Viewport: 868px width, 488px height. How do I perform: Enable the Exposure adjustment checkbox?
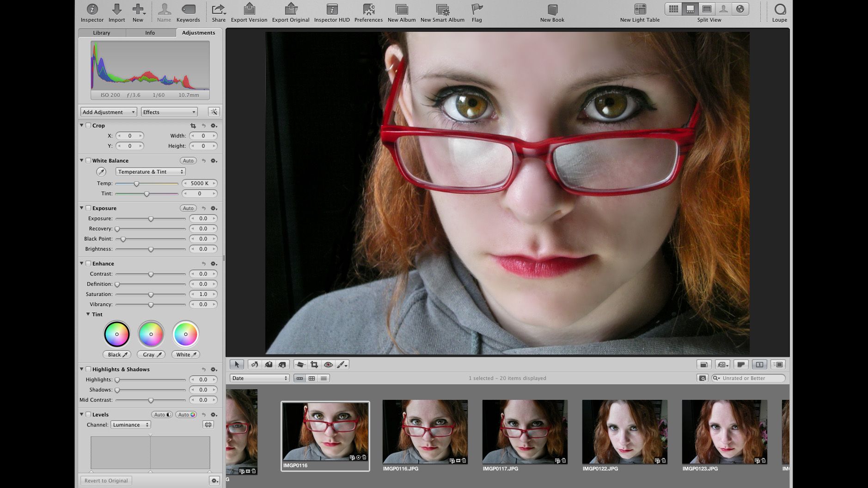(x=88, y=208)
